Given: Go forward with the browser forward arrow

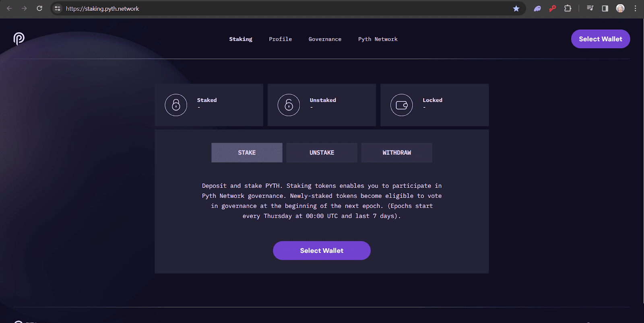Looking at the screenshot, I should (24, 8).
